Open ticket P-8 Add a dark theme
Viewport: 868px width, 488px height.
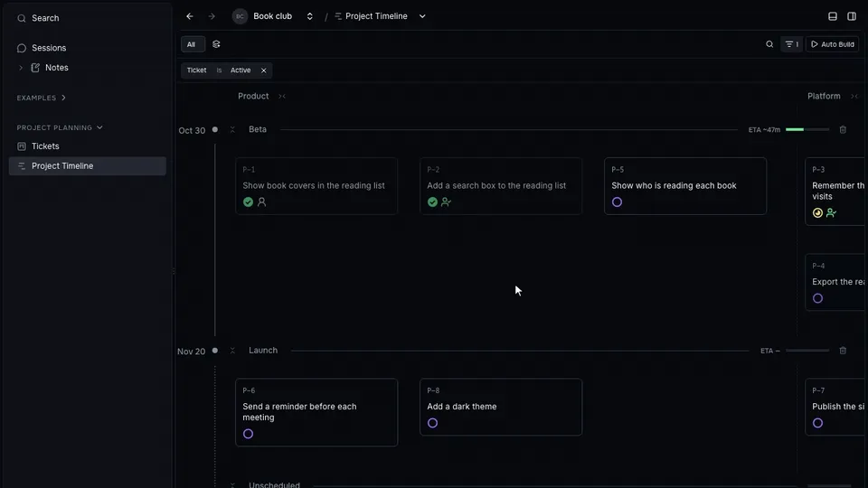click(x=500, y=407)
